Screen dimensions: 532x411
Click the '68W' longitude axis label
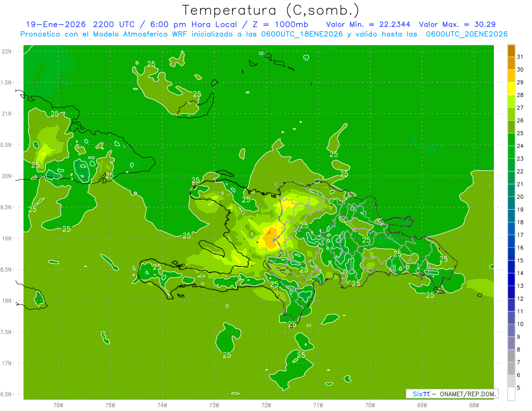(473, 405)
